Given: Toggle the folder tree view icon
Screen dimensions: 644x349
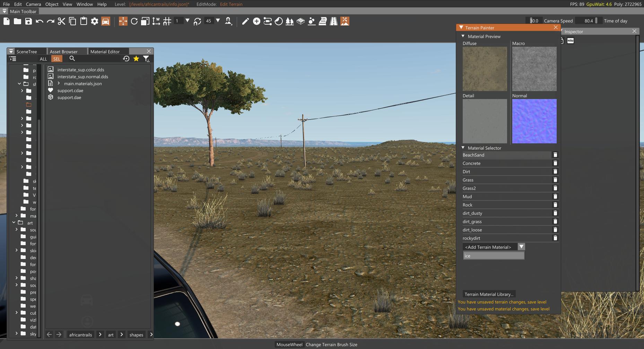Looking at the screenshot, I should pos(13,59).
